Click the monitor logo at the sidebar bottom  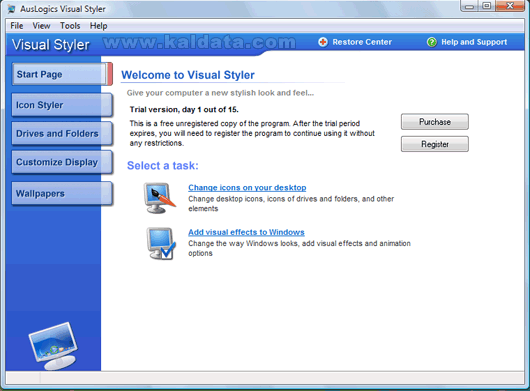point(54,346)
